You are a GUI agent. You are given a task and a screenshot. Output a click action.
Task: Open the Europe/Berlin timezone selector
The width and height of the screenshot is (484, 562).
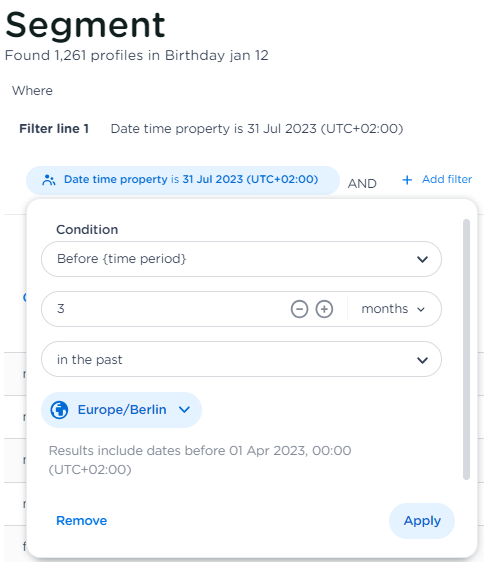tap(122, 410)
